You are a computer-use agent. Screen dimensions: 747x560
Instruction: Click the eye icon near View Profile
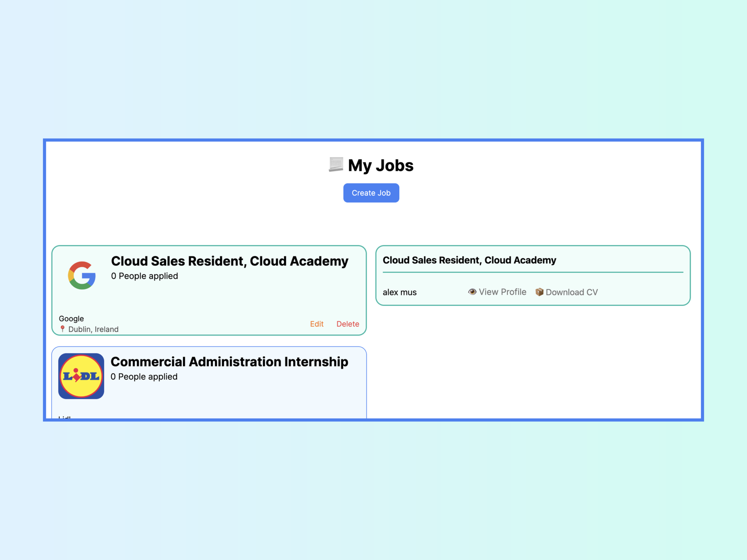(472, 292)
